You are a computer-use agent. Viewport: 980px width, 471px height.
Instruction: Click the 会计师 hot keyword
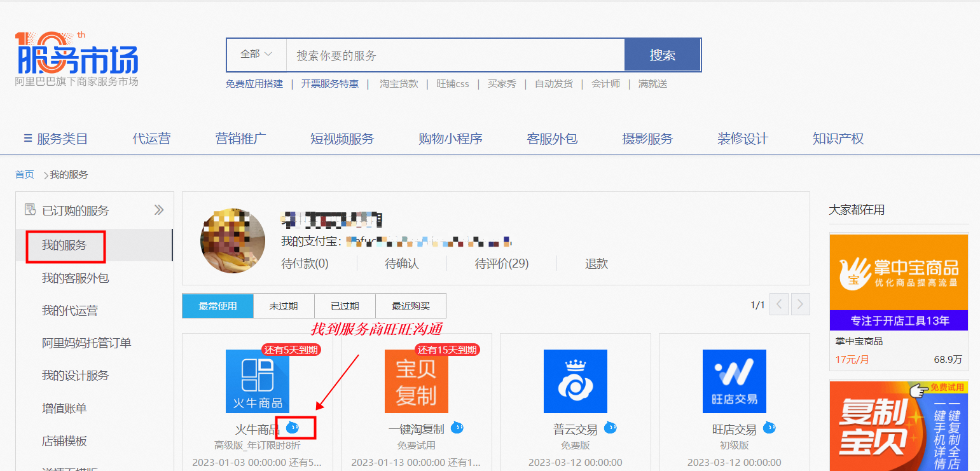tap(605, 84)
